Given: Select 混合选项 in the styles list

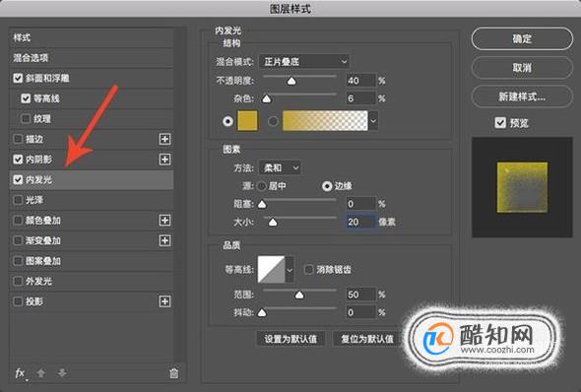Looking at the screenshot, I should click(x=92, y=58).
